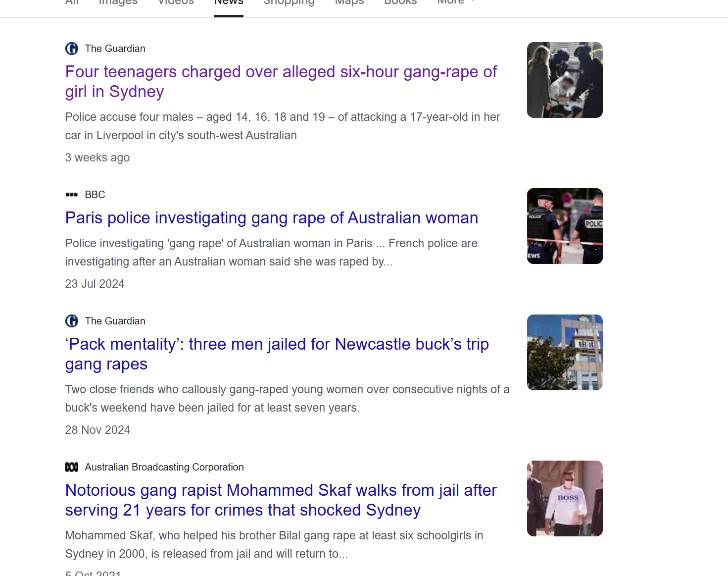Switch to the Videos tab
This screenshot has height=576, width=728.
click(176, 3)
